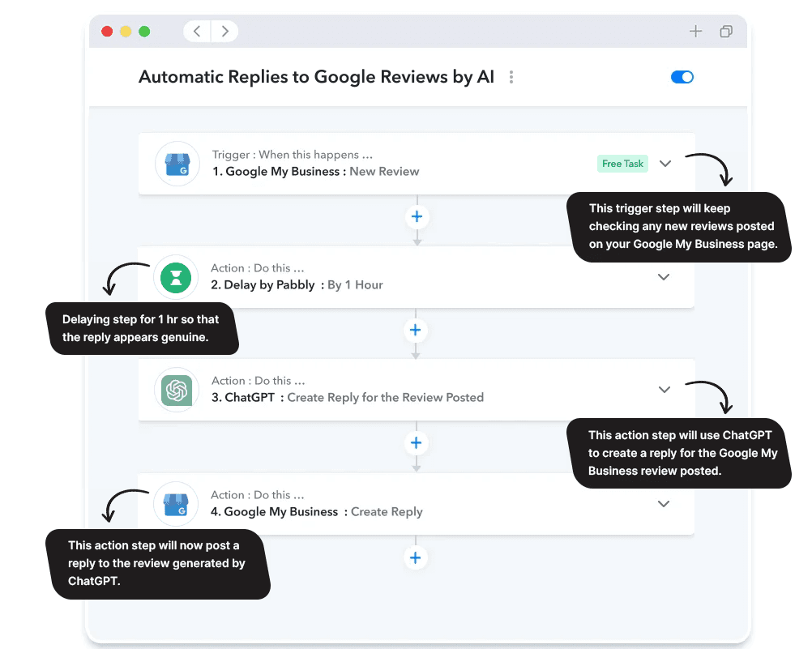This screenshot has height=649, width=812.
Task: Click the green maximize window button
Action: [144, 32]
